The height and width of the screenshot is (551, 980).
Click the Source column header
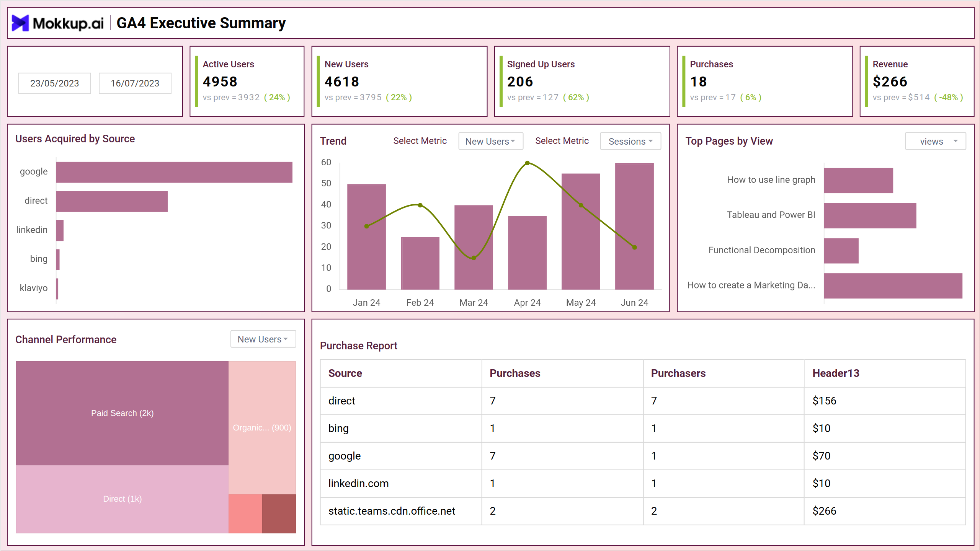(401, 373)
